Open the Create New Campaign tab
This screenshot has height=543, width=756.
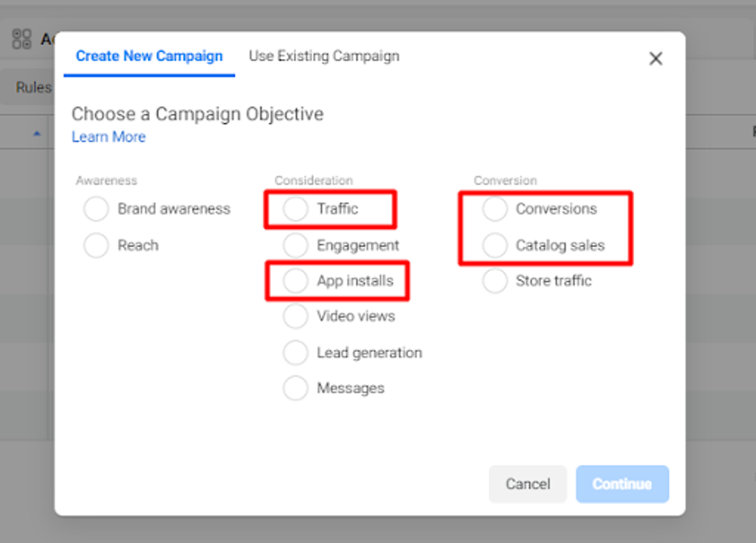150,56
